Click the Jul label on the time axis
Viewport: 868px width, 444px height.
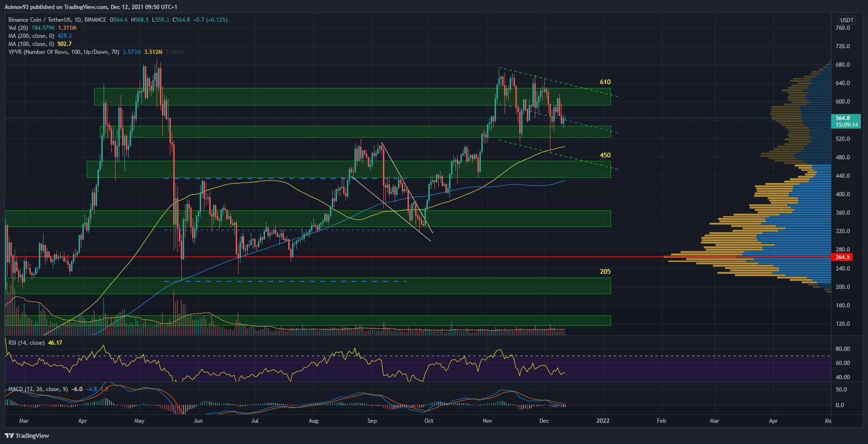[255, 421]
